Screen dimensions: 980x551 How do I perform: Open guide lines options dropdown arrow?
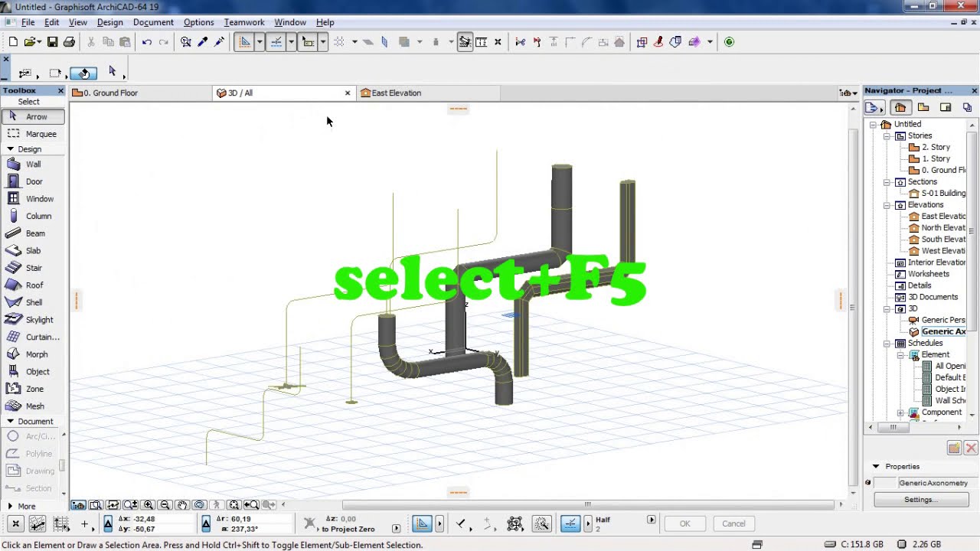260,42
